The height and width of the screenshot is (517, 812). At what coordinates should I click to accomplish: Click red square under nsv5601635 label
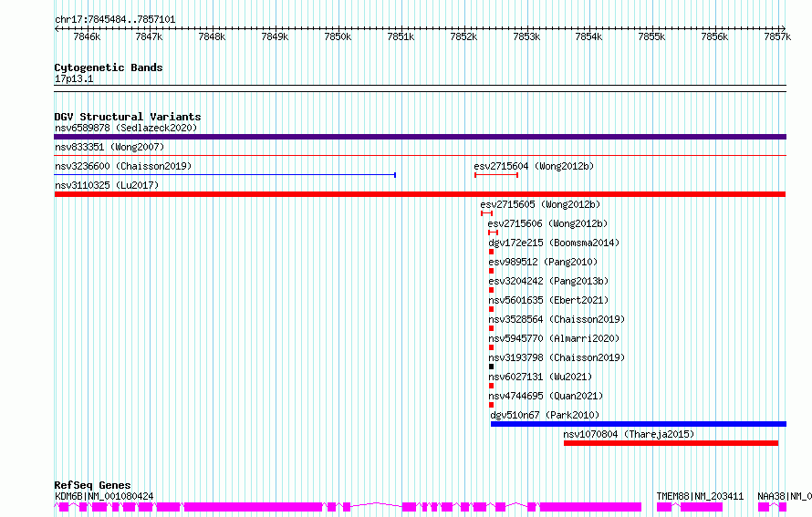[x=492, y=309]
